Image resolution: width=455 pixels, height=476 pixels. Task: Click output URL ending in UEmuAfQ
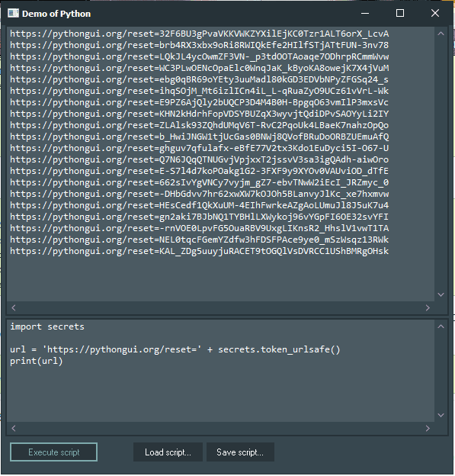pos(199,137)
